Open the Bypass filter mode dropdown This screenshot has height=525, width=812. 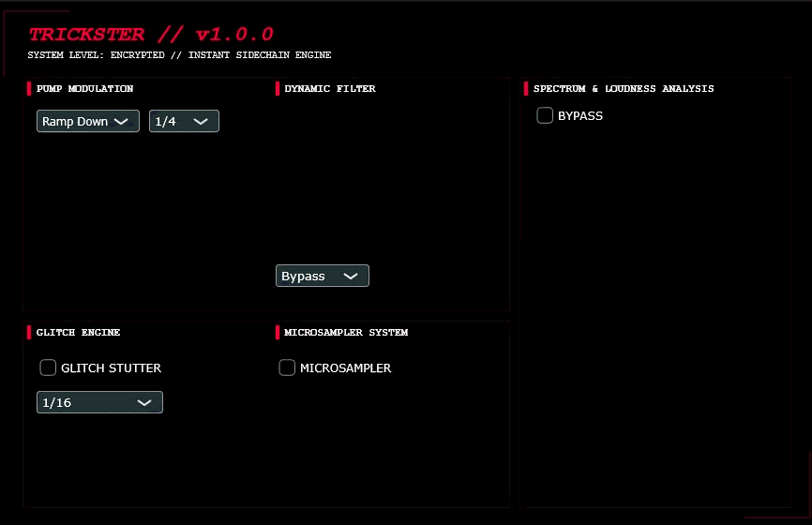coord(323,276)
